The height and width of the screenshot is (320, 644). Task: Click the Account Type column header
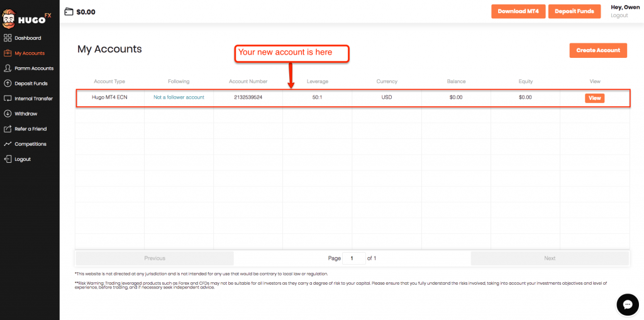point(109,81)
